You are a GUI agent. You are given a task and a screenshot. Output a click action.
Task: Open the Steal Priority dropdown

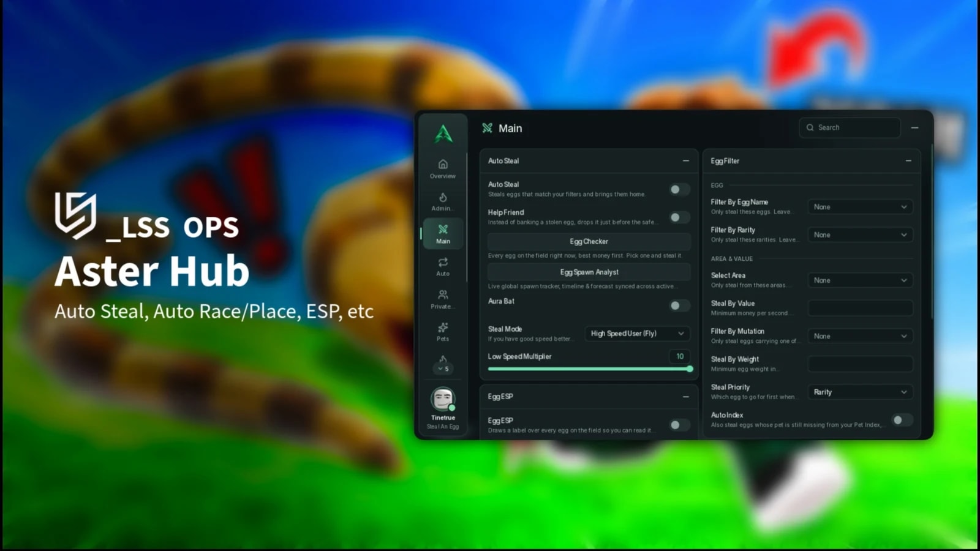[860, 392]
